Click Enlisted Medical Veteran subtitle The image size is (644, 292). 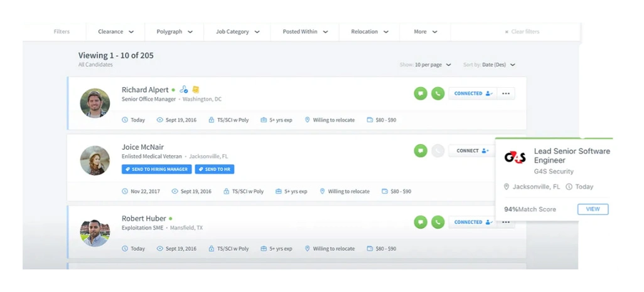coord(151,156)
